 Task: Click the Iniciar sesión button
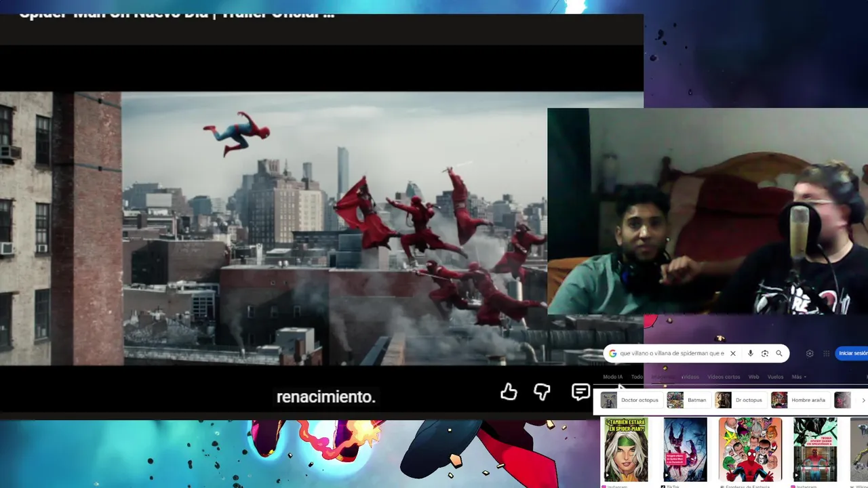852,353
